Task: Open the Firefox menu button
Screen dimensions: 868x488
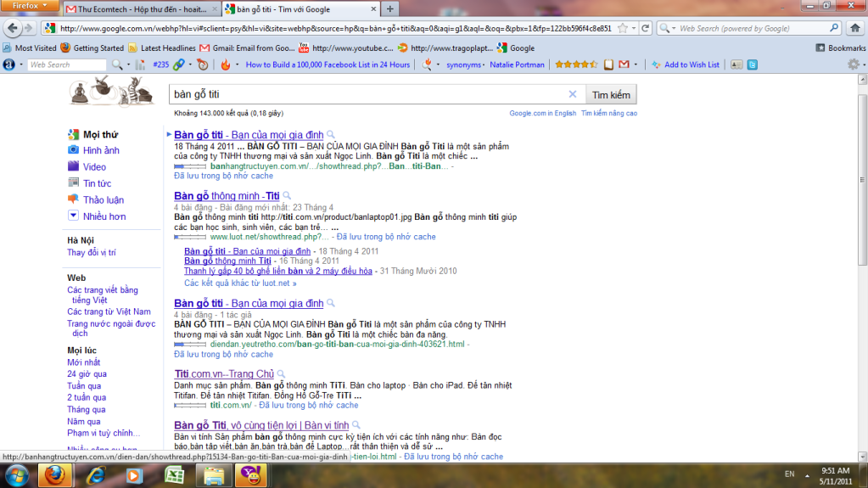Action: [x=30, y=6]
